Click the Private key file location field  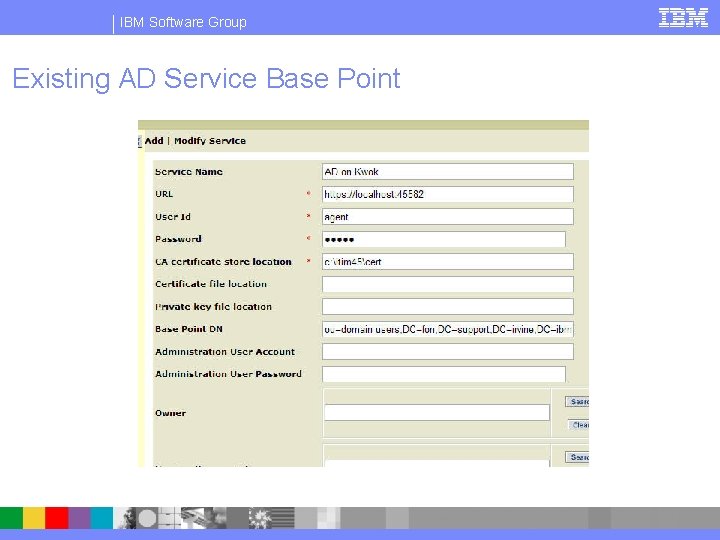pyautogui.click(x=448, y=307)
